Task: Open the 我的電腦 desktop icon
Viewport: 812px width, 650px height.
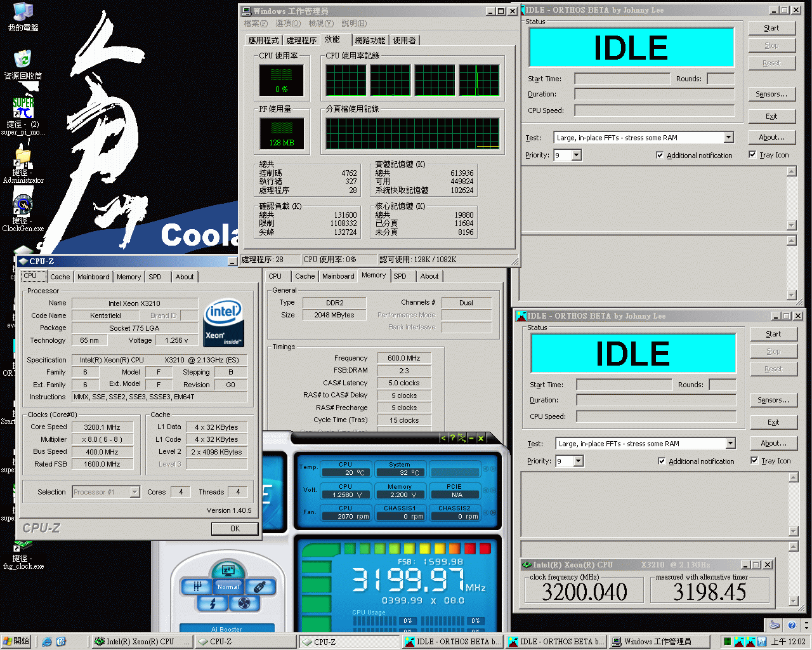Action: click(x=23, y=11)
